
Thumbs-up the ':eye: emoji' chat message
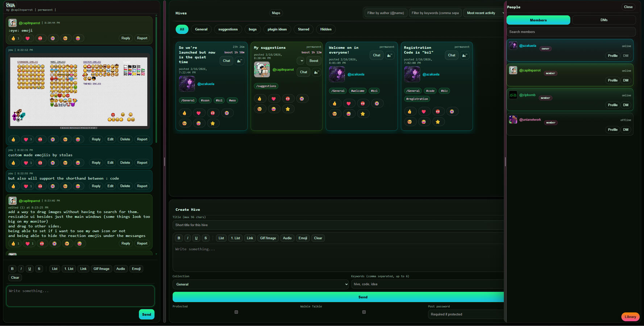click(x=13, y=38)
